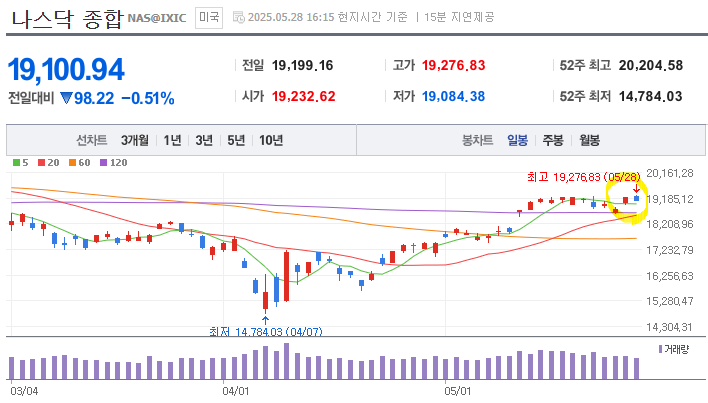The image size is (708, 403).
Task: Switch to 주봉 weekly candle chart
Action: click(x=553, y=140)
